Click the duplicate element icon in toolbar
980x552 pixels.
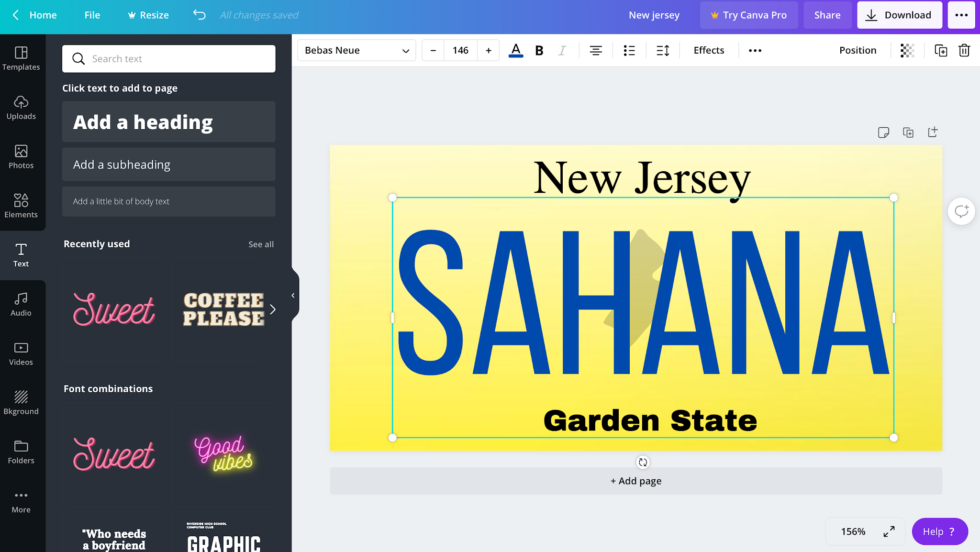click(x=941, y=50)
